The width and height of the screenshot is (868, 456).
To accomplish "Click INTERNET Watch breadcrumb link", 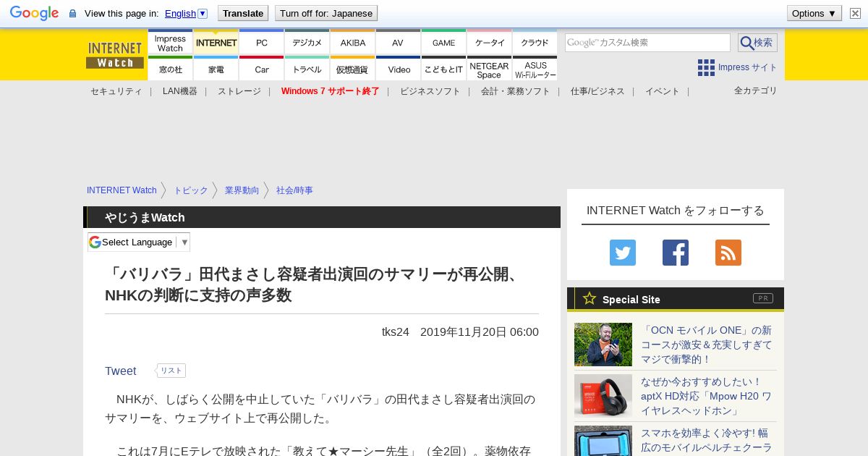I will click(122, 190).
